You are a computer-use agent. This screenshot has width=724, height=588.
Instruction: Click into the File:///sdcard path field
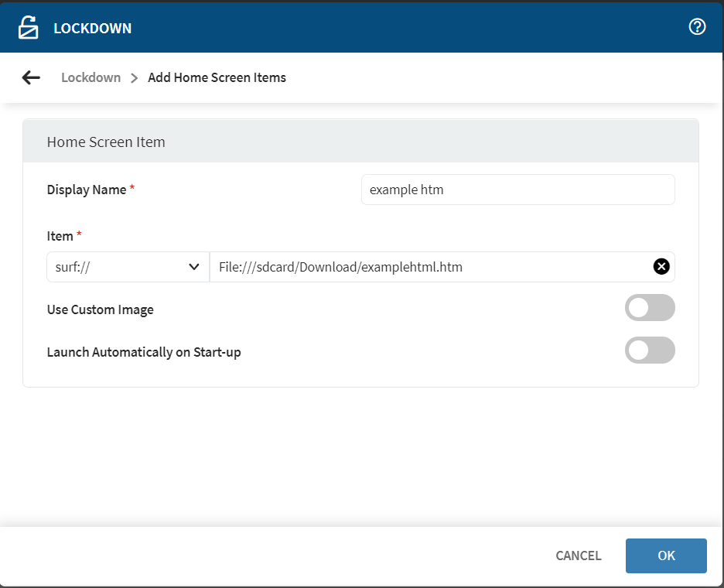(x=429, y=267)
